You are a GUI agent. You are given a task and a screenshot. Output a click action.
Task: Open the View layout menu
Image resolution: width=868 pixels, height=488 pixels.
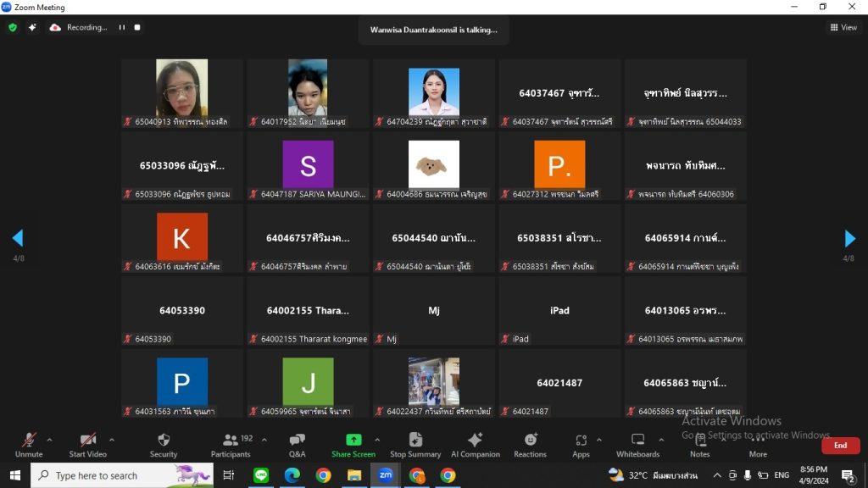coord(843,27)
